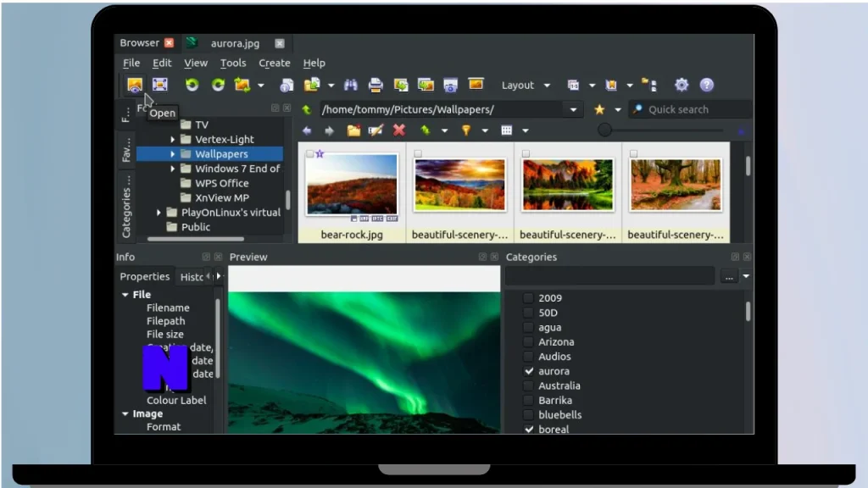This screenshot has width=868, height=488.
Task: Click the file properties info icon
Action: tap(287, 86)
